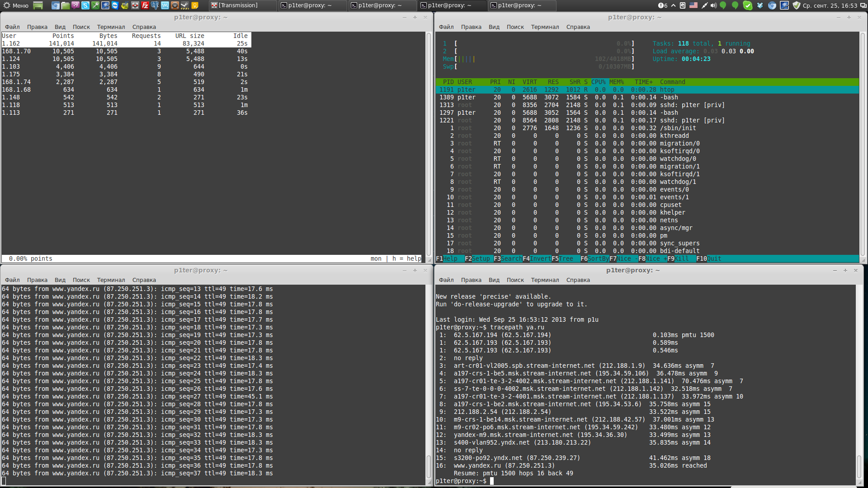Expand hidden tray icons arrow
The width and height of the screenshot is (868, 488).
tap(673, 5)
